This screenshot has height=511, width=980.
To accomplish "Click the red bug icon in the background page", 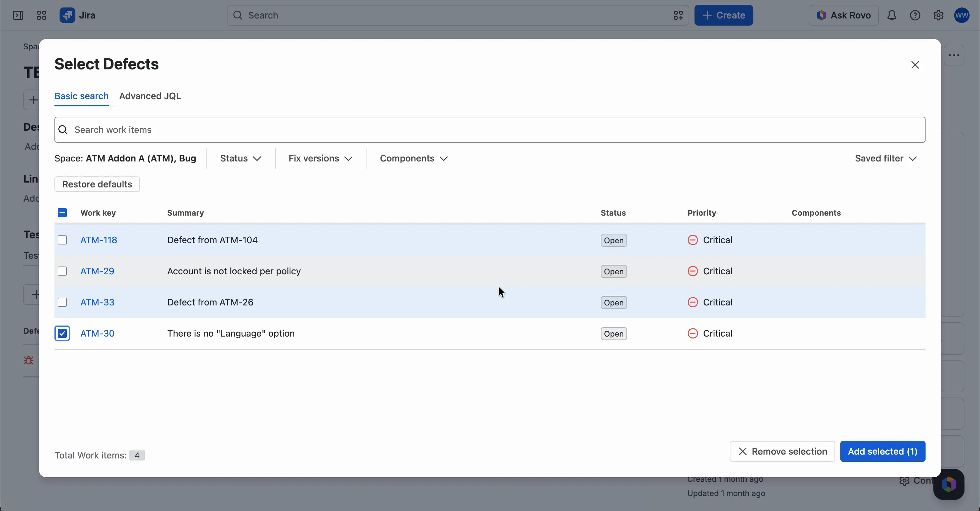I will [29, 360].
